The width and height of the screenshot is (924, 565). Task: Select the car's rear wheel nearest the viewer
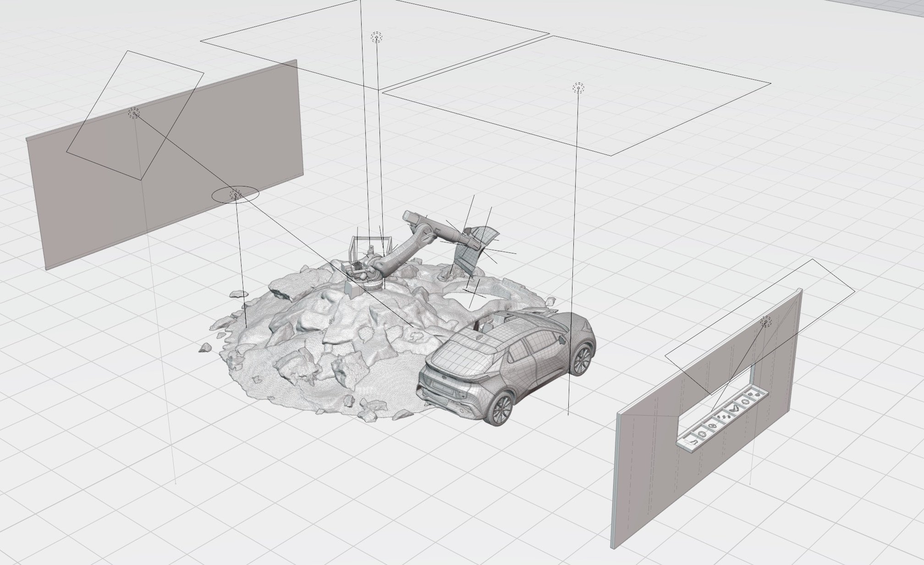[500, 408]
